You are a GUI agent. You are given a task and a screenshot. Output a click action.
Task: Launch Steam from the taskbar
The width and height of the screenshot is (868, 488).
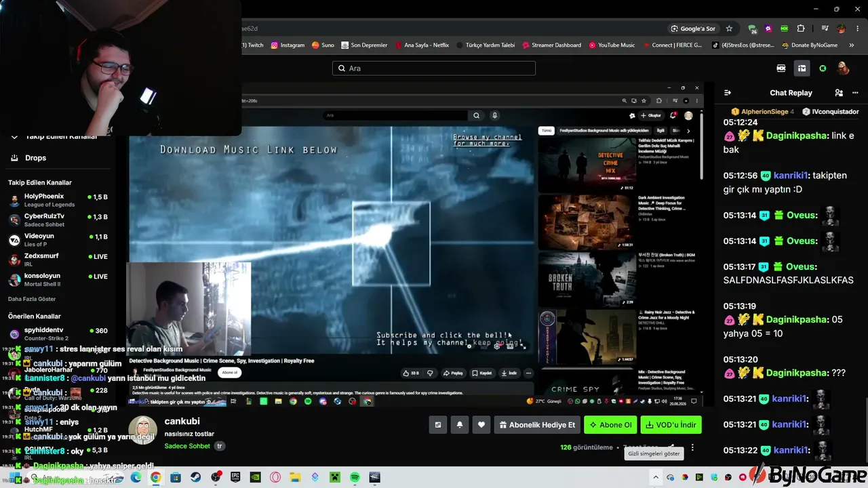coord(195,478)
